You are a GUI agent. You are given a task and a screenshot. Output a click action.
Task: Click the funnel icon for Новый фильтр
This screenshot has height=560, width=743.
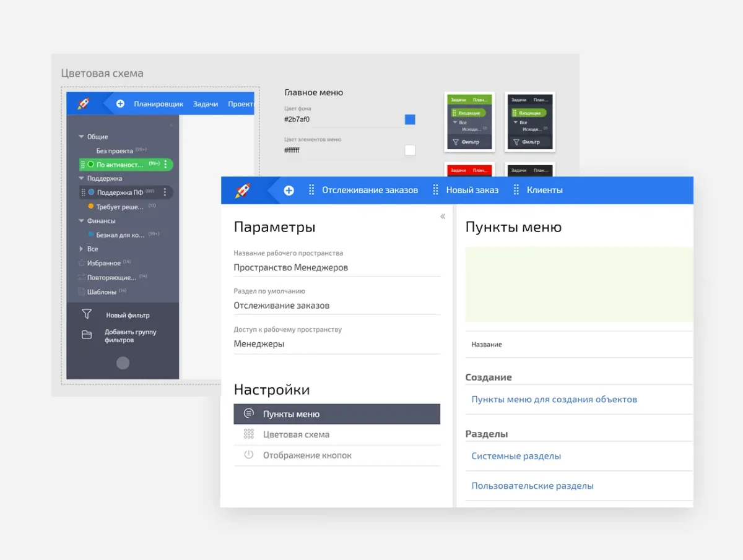pyautogui.click(x=87, y=315)
